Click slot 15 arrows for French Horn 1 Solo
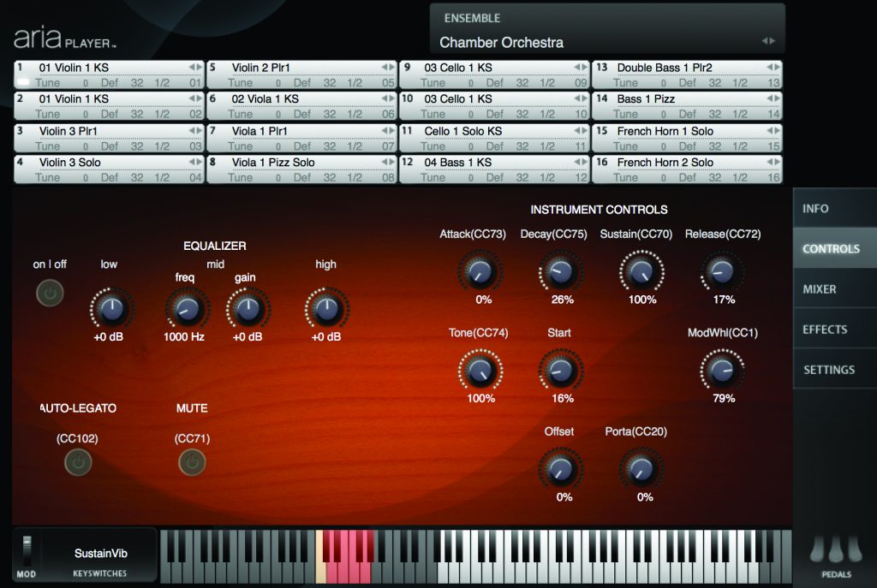The height and width of the screenshot is (588, 877). 773,130
